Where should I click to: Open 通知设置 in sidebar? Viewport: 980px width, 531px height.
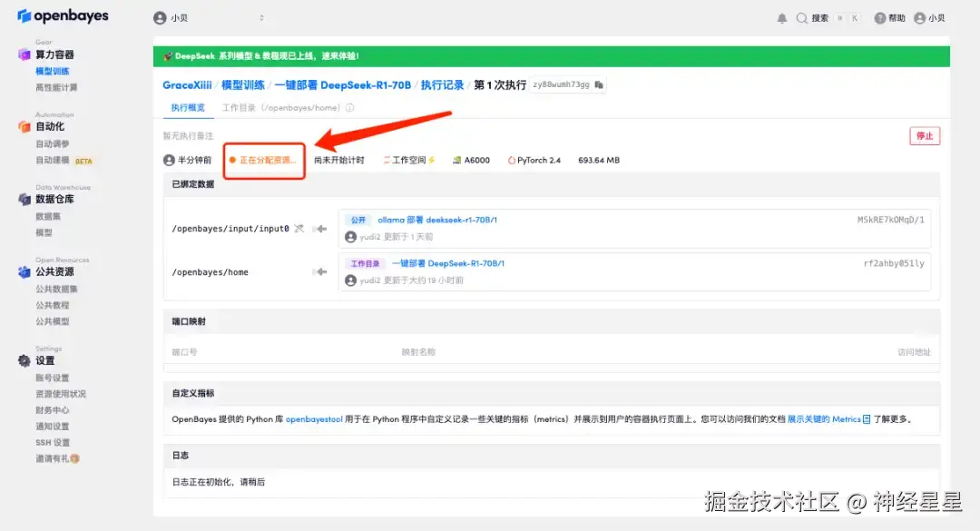(53, 427)
